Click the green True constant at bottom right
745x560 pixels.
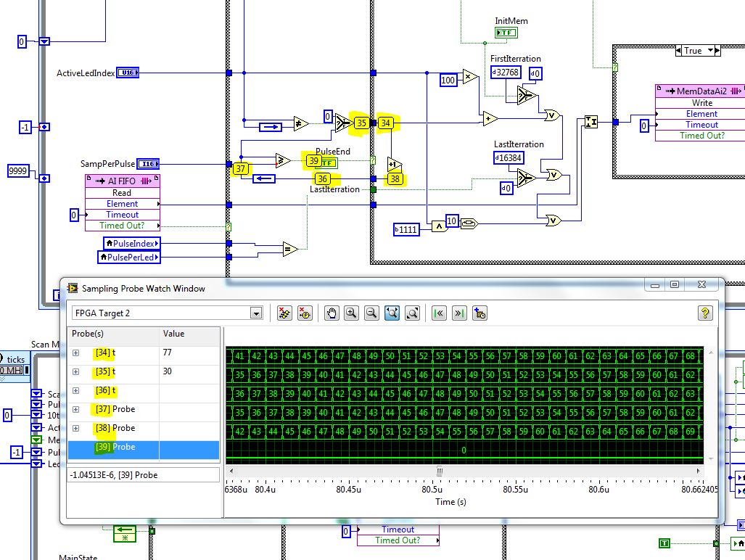664,543
